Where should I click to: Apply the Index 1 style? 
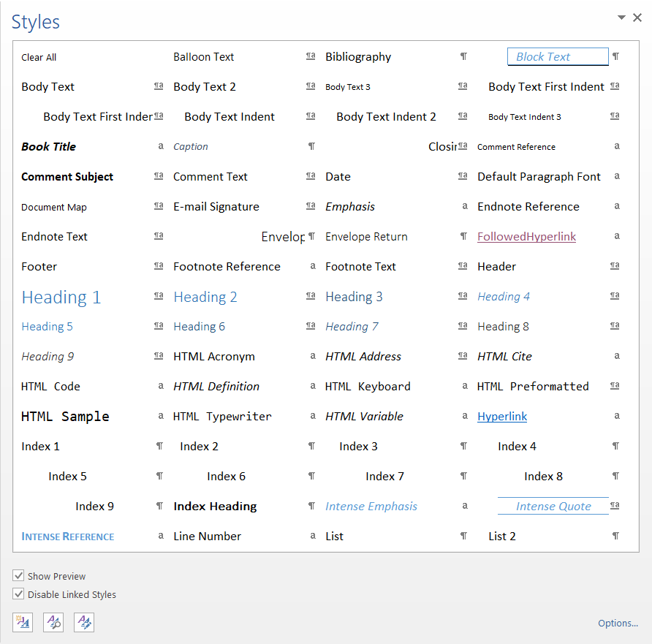click(x=40, y=446)
